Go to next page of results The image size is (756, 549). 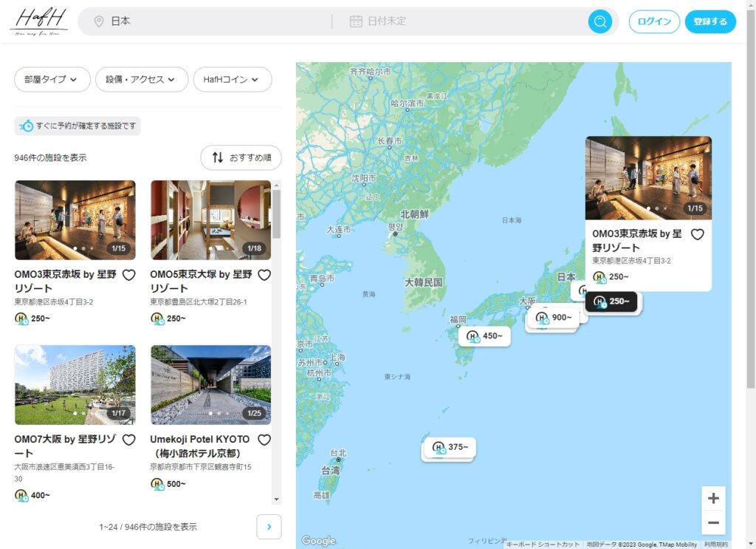click(269, 527)
